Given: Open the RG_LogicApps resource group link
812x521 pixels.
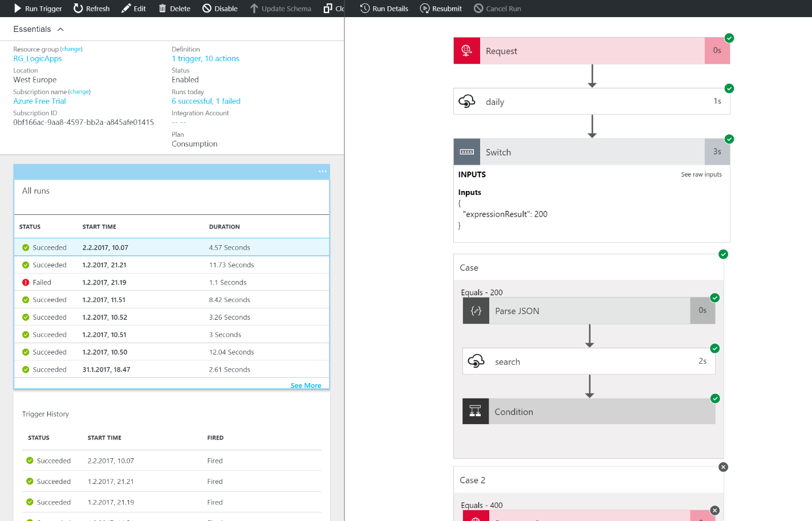Looking at the screenshot, I should [36, 58].
